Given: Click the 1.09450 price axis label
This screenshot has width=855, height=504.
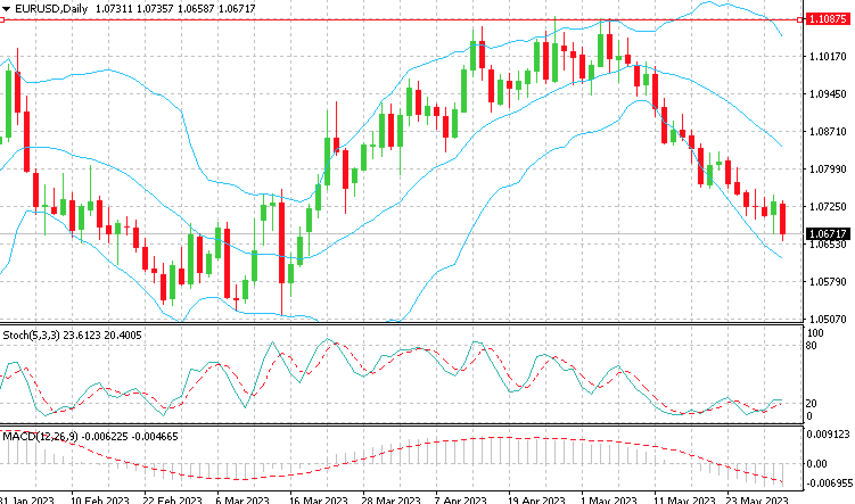Looking at the screenshot, I should click(828, 94).
